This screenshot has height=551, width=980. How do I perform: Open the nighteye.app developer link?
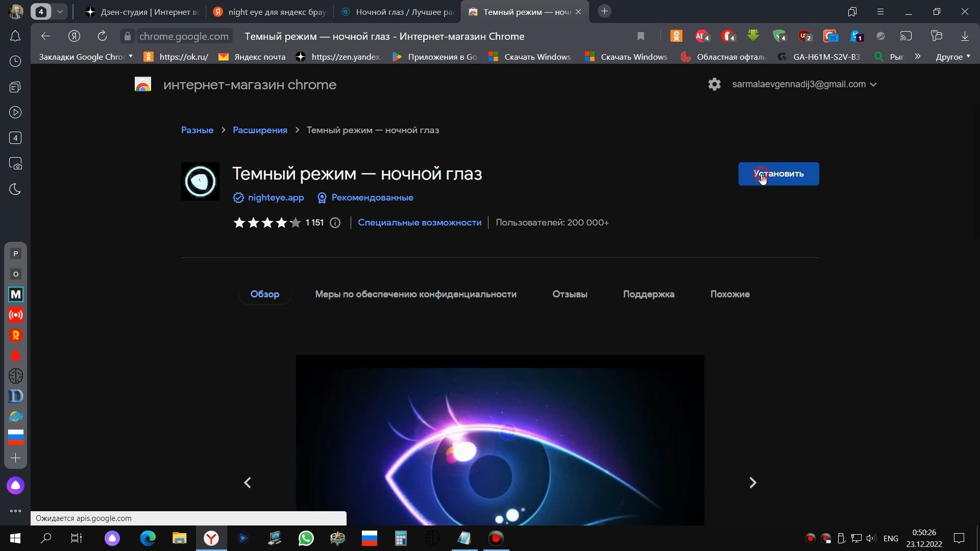coord(276,198)
